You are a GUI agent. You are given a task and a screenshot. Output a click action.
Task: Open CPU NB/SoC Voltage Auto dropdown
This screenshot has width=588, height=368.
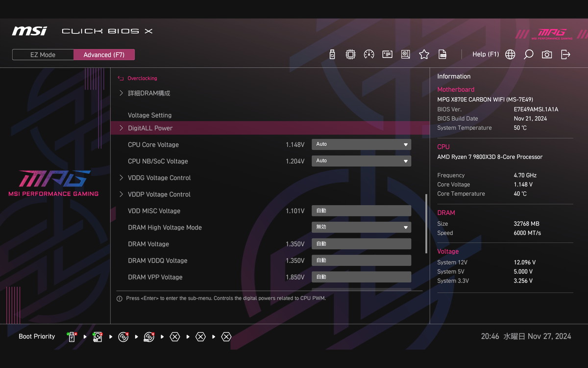point(362,161)
